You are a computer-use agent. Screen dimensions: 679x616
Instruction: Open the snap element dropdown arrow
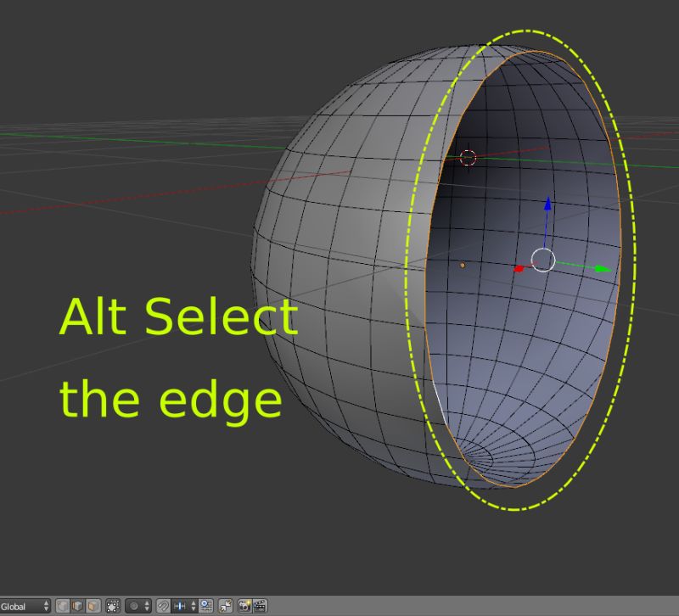[193, 606]
